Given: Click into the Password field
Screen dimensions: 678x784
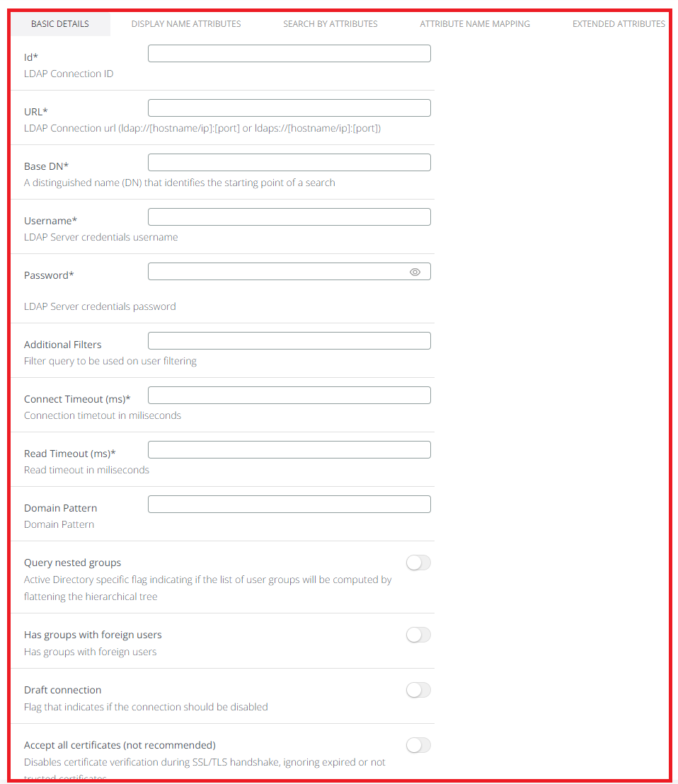Looking at the screenshot, I should 276,272.
